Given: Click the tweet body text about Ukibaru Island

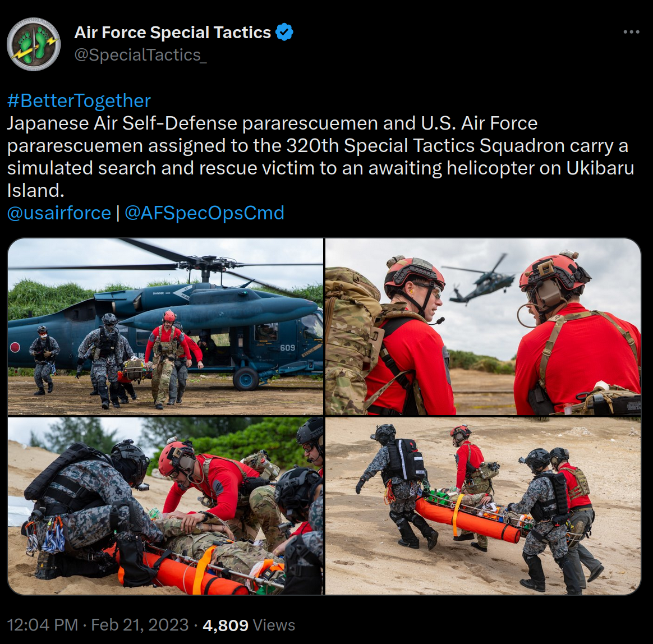Looking at the screenshot, I should (321, 157).
